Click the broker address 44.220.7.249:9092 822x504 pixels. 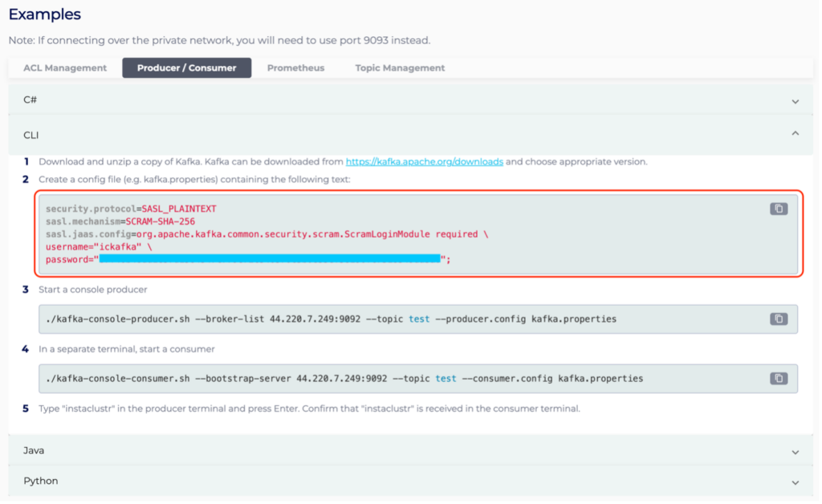pyautogui.click(x=315, y=319)
